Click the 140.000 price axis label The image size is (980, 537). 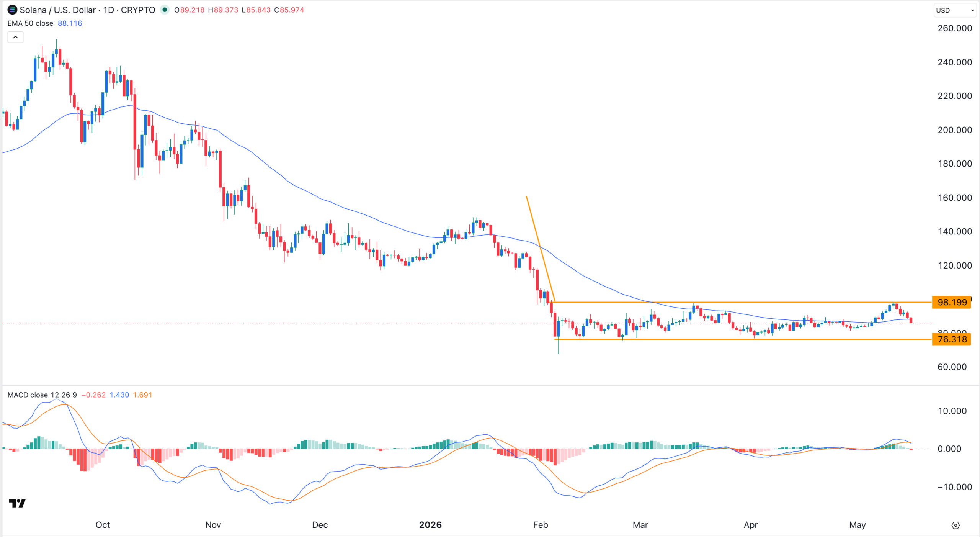click(x=955, y=231)
